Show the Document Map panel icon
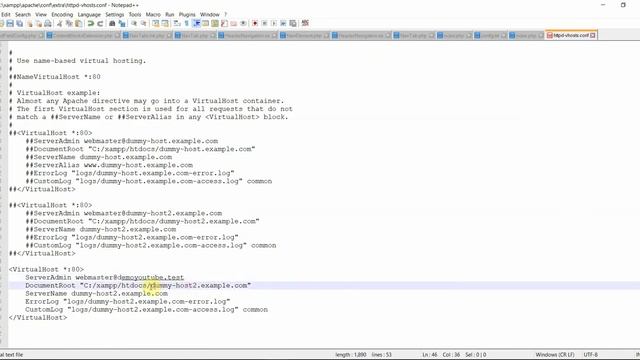 tap(215, 23)
